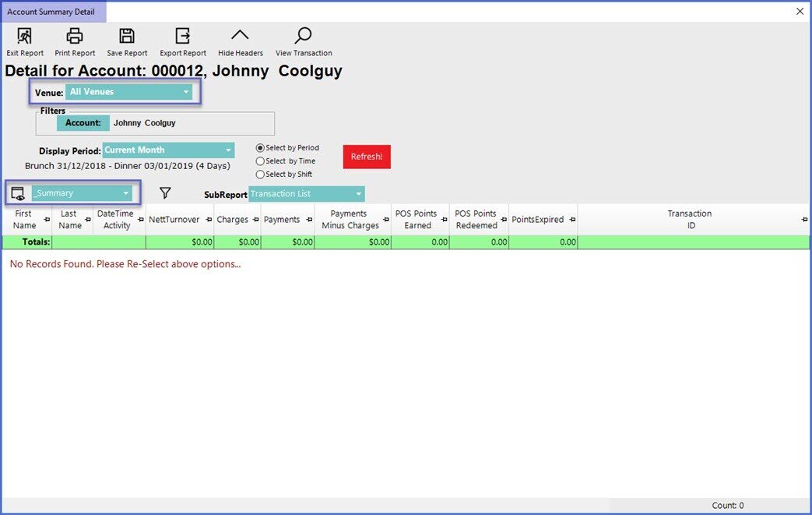Viewport: 812px width, 515px height.
Task: Click the Save Report floppy icon
Action: [x=127, y=37]
